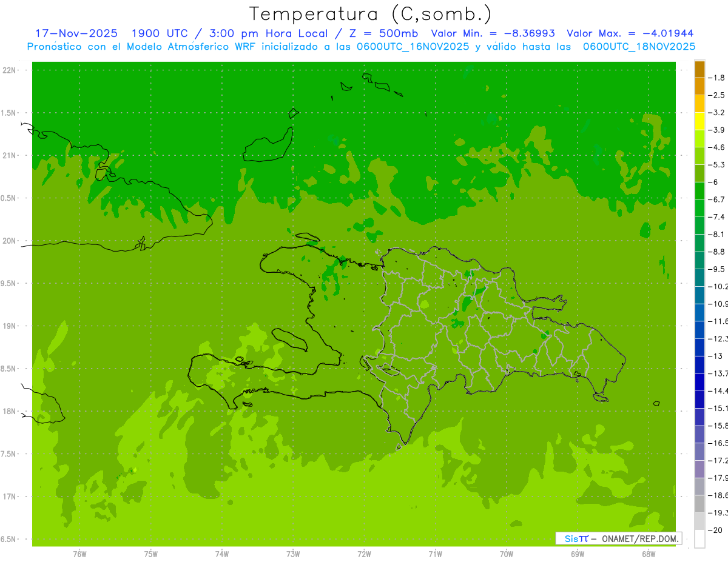
Task: Click the '-1.8' legend value
Action: tap(716, 78)
